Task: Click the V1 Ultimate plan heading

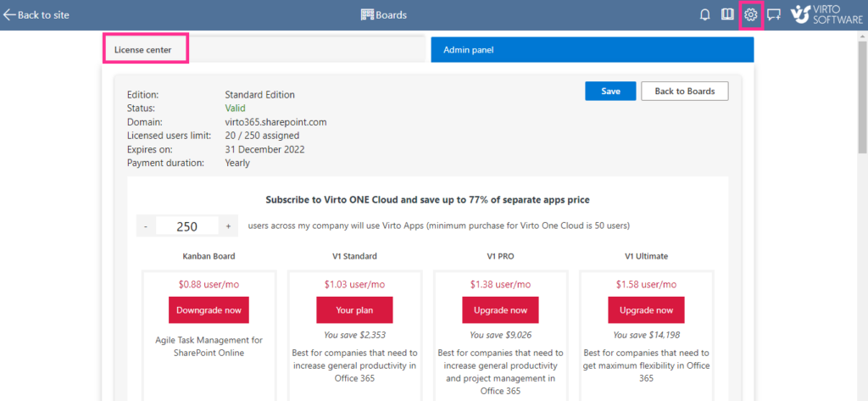Action: point(646,256)
